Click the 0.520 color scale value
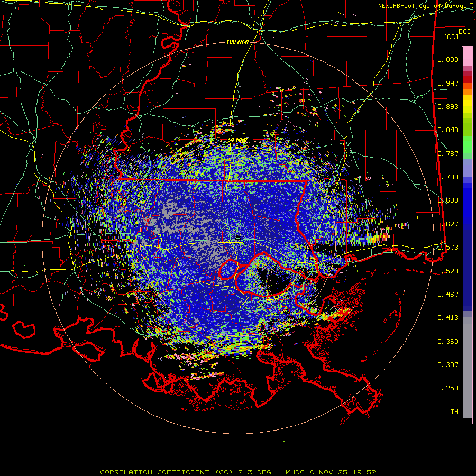This screenshot has width=476, height=476. click(x=448, y=271)
